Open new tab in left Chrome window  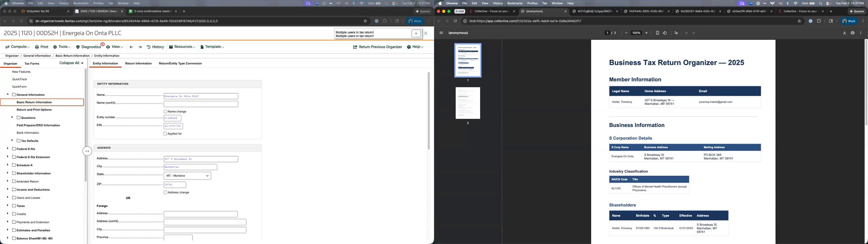tap(184, 11)
